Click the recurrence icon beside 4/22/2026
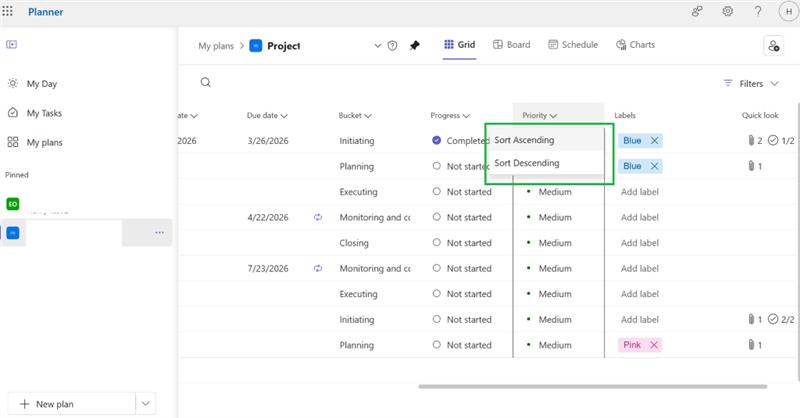Screen dimensions: 800x418 [318, 217]
